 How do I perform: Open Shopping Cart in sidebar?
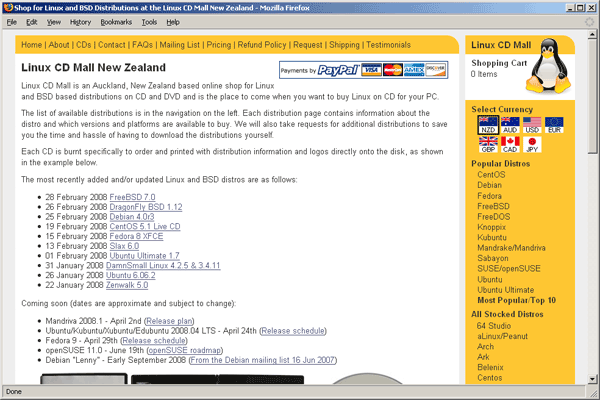point(499,63)
